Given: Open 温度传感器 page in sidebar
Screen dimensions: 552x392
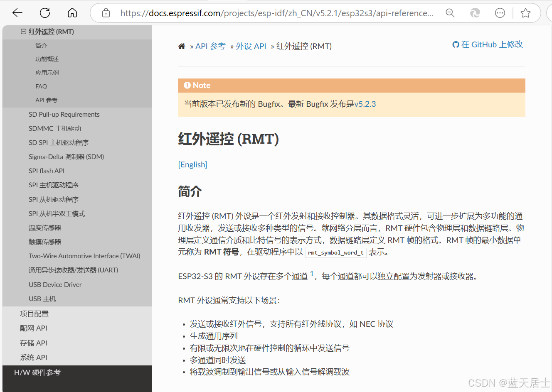Looking at the screenshot, I should point(45,228).
